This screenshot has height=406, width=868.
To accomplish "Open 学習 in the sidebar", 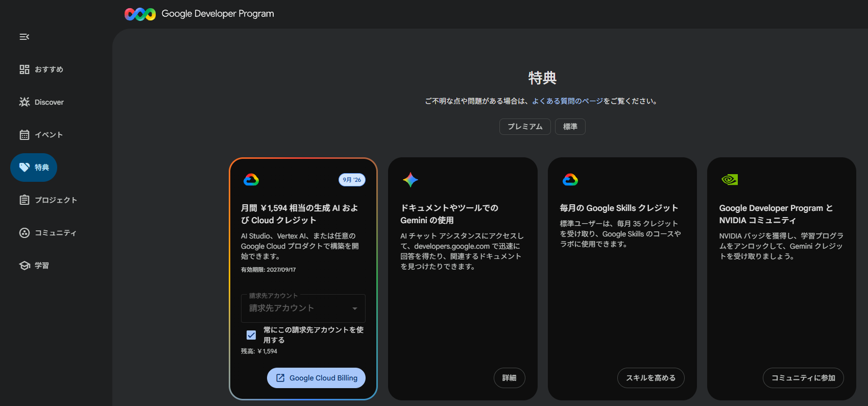I will click(34, 265).
